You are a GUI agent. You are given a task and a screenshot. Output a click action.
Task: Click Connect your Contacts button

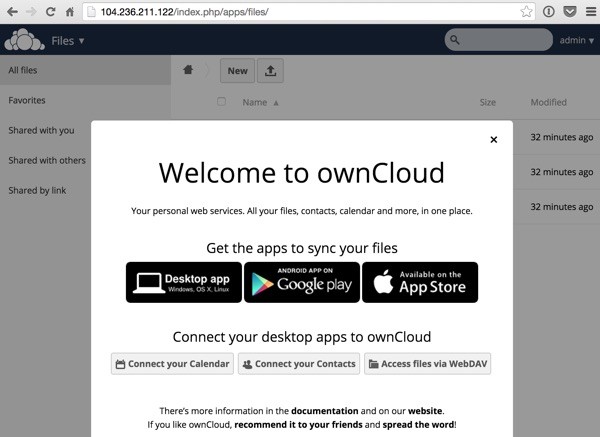[x=299, y=364]
